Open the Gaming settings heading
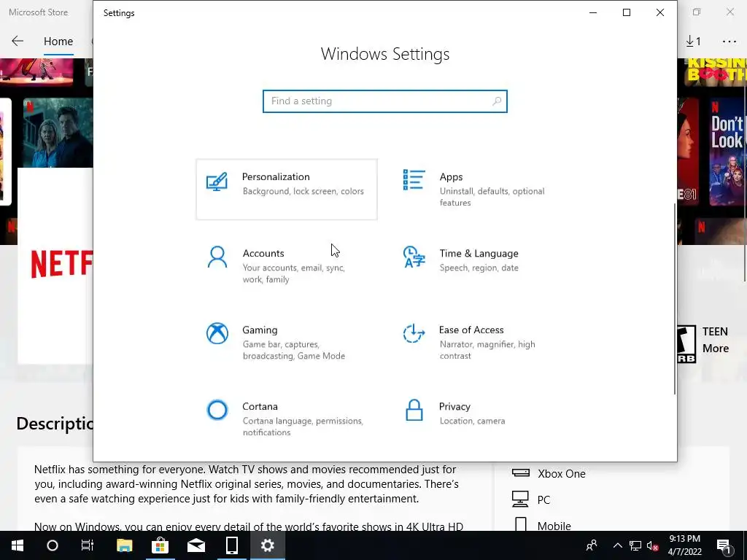 click(x=260, y=330)
